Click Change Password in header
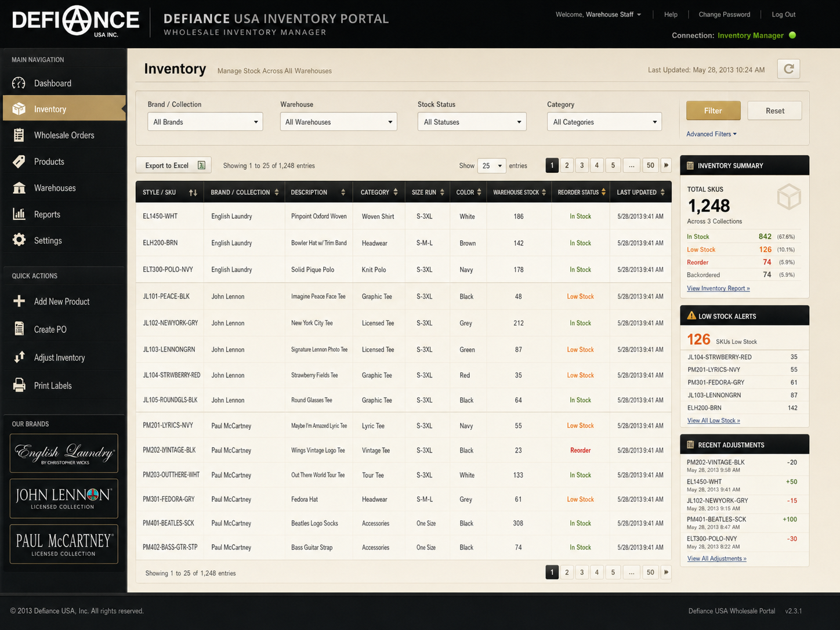Image resolution: width=840 pixels, height=630 pixels. tap(725, 15)
